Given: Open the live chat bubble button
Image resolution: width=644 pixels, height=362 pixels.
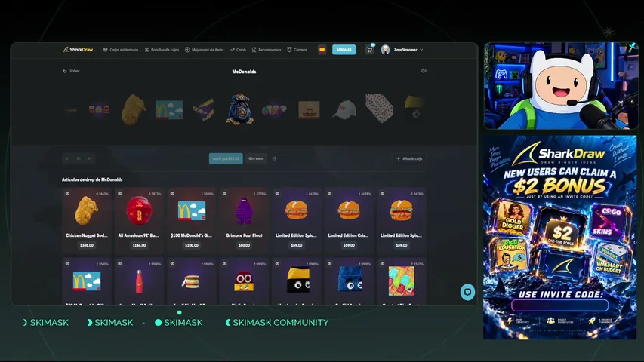Looking at the screenshot, I should click(467, 292).
